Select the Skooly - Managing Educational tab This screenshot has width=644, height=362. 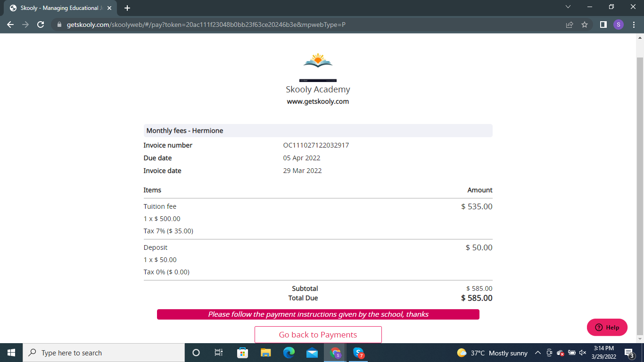pos(60,8)
